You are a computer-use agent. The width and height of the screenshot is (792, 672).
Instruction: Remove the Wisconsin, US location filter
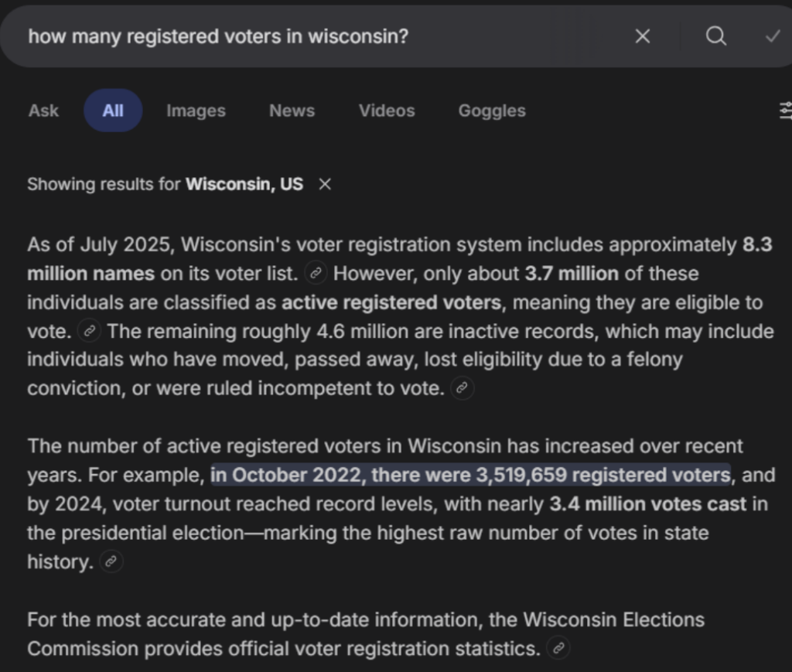tap(325, 185)
